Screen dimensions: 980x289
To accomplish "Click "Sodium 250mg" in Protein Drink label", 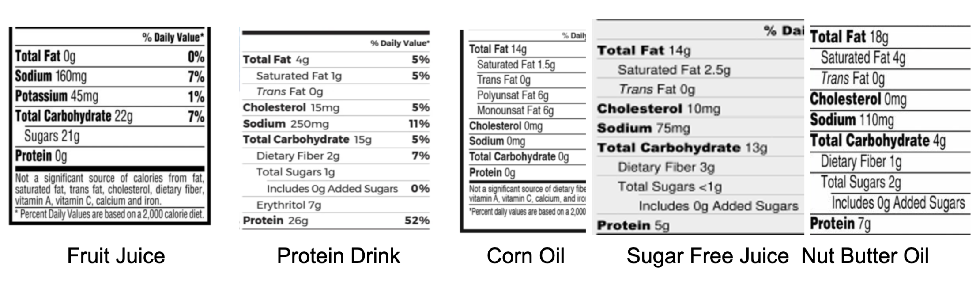I will 286,124.
